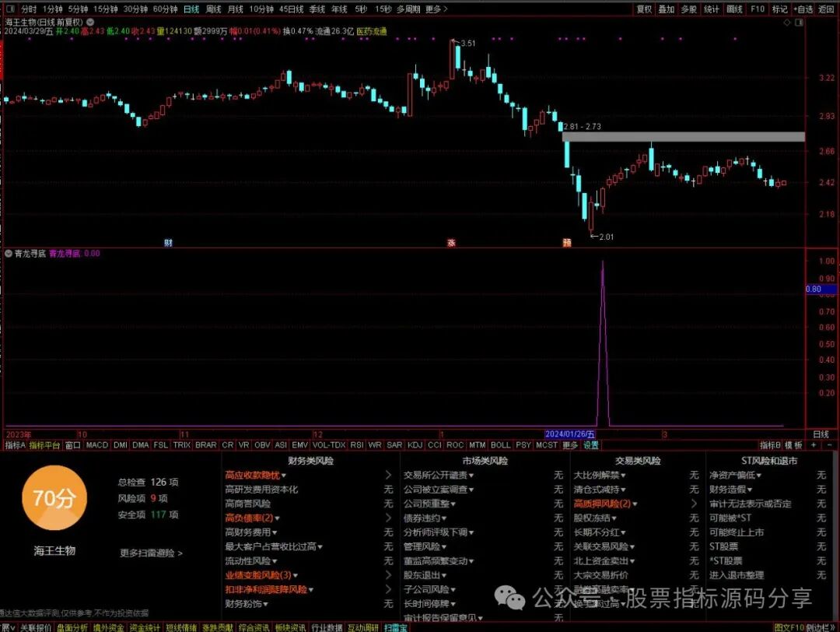840x632 pixels.
Task: Open the 关联报价 bottom tab
Action: [35, 627]
